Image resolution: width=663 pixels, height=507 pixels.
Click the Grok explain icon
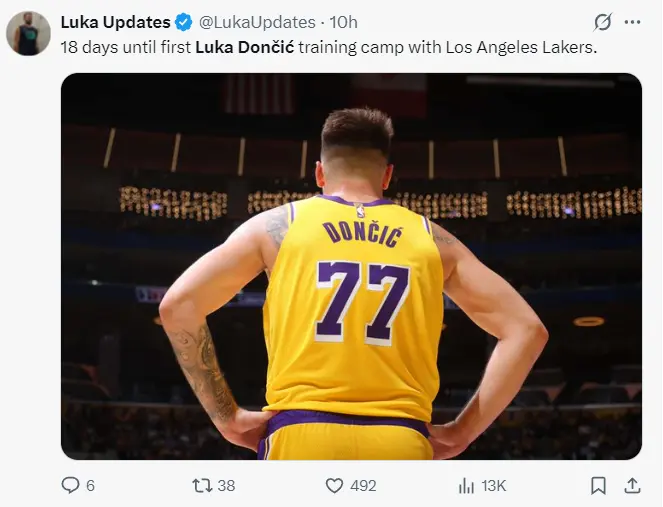(x=603, y=22)
